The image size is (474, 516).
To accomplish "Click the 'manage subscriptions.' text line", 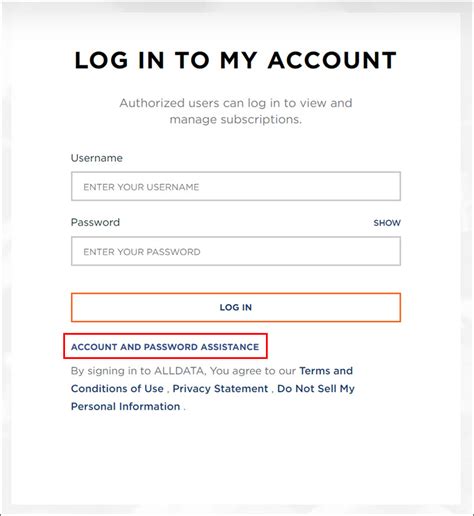I will tap(236, 119).
